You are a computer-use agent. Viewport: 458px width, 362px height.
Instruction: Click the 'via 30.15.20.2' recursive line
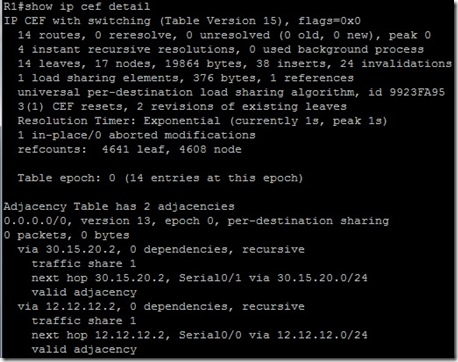click(161, 249)
